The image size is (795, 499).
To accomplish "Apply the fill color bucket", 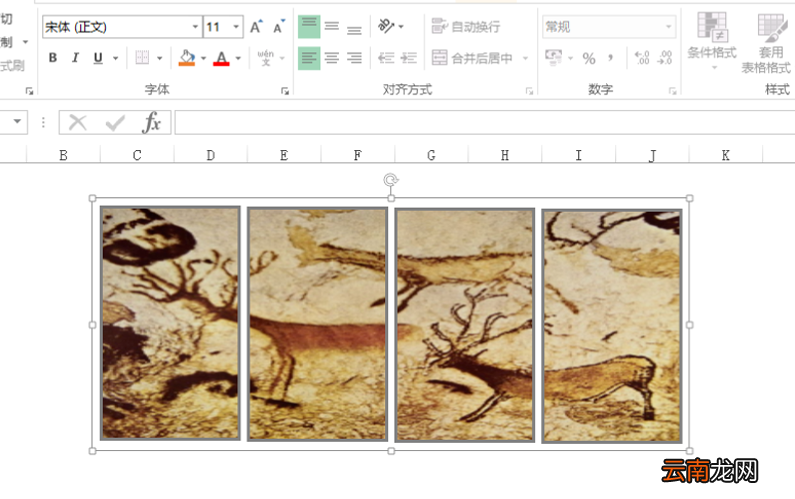I will (187, 58).
